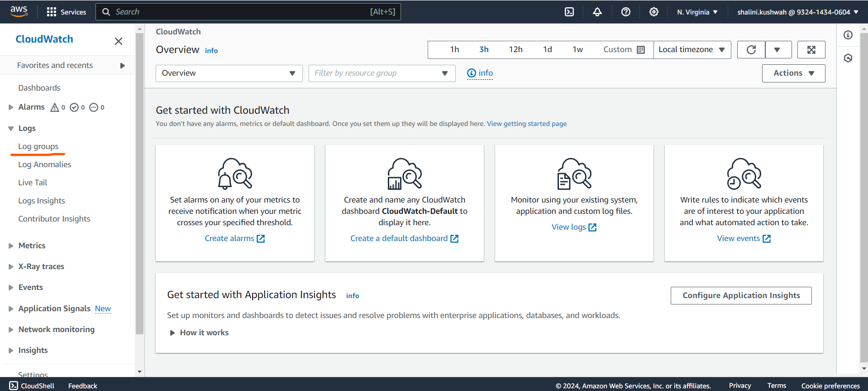Open Feedback in the footer
Screen dimensions: 868x391
[x=83, y=386]
